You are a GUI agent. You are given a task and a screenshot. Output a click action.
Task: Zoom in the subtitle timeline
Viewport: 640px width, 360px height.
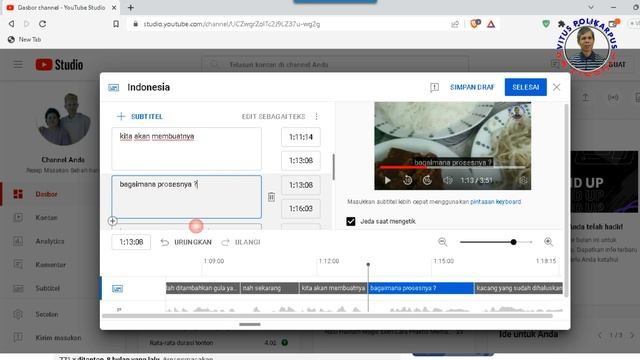549,242
